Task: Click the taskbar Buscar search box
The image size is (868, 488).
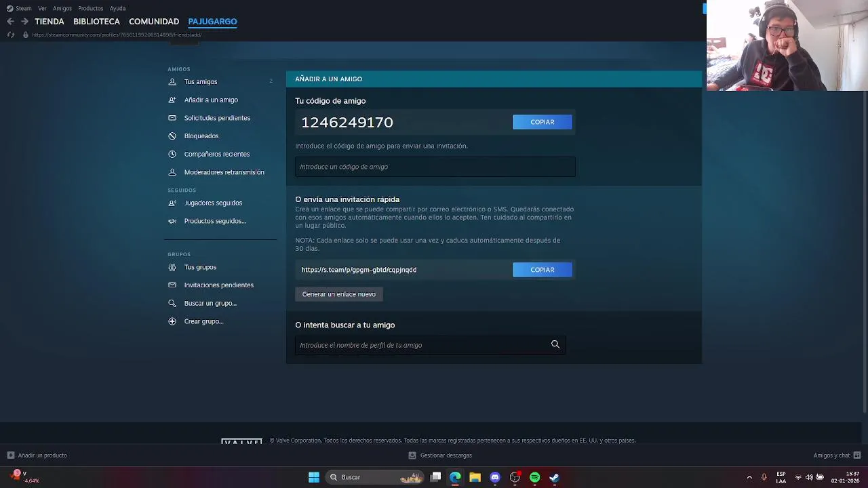Action: [376, 477]
